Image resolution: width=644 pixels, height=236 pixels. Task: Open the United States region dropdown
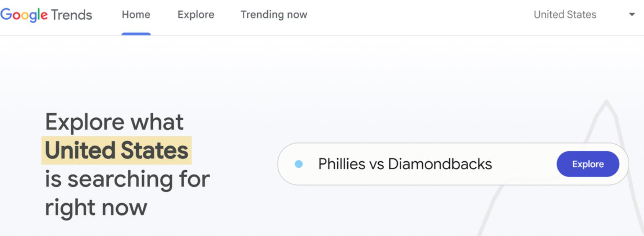coord(584,15)
